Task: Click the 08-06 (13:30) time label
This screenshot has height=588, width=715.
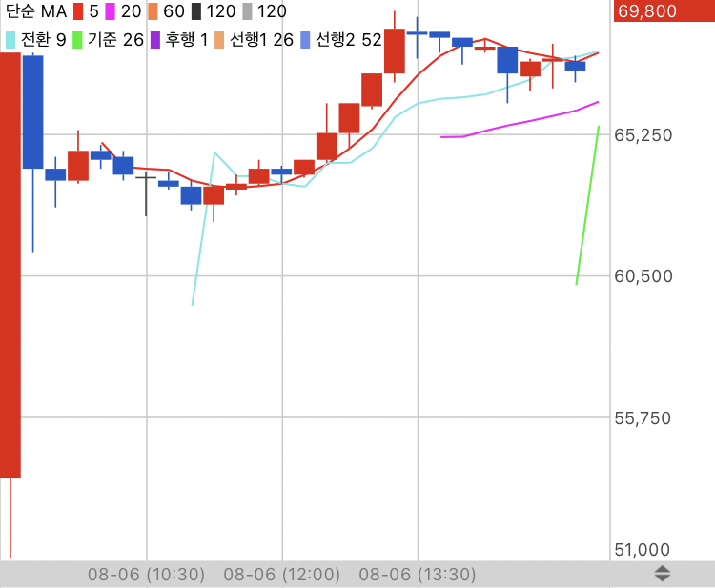Action: pyautogui.click(x=418, y=575)
